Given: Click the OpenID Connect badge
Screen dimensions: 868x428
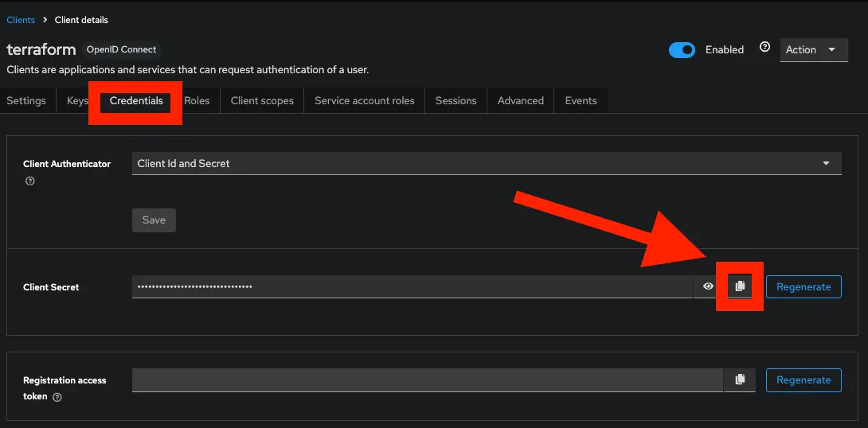Looking at the screenshot, I should click(121, 49).
